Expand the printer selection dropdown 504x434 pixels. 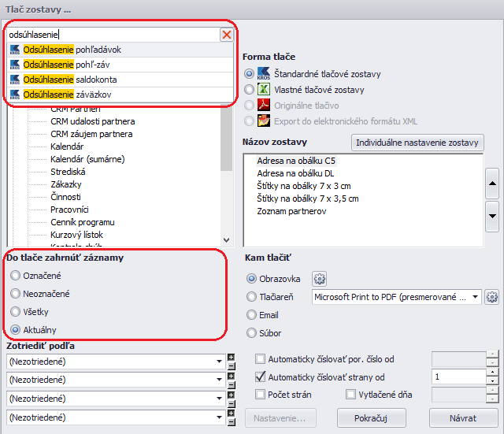(x=476, y=297)
